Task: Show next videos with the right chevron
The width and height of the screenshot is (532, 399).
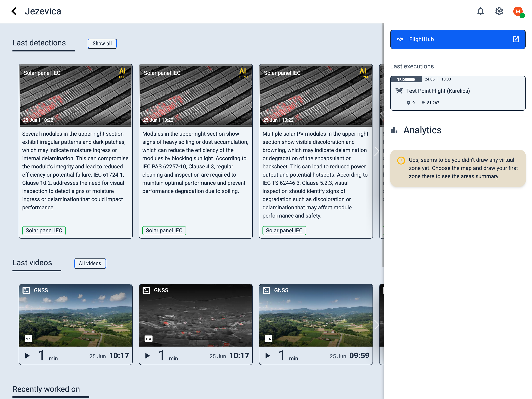Action: coord(376,325)
